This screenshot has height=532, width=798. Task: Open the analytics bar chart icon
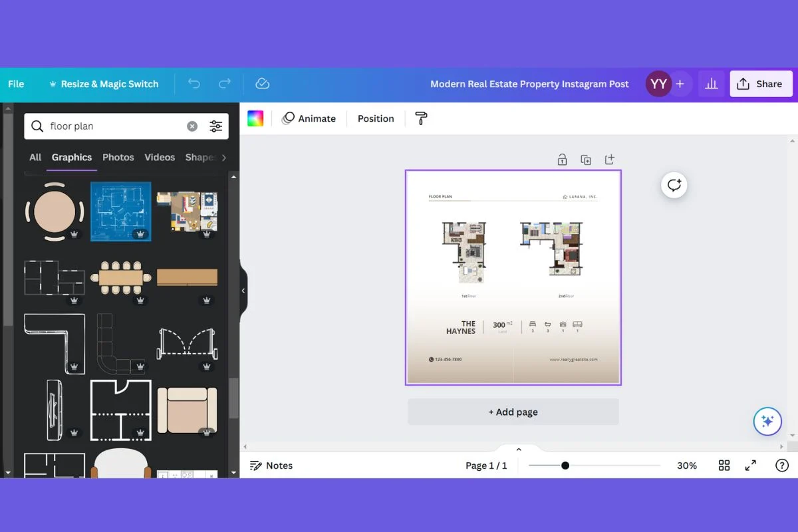(x=712, y=84)
